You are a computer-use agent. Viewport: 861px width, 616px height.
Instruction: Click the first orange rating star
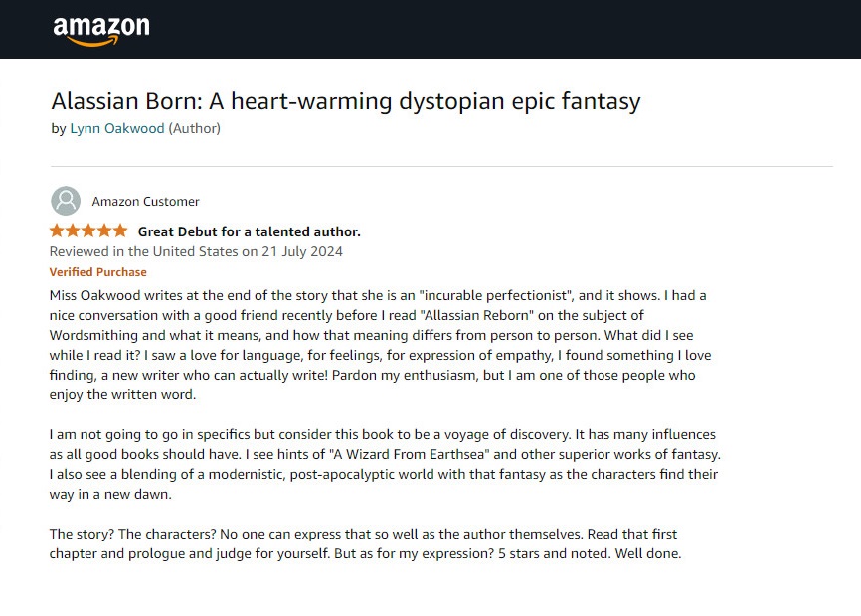point(58,231)
